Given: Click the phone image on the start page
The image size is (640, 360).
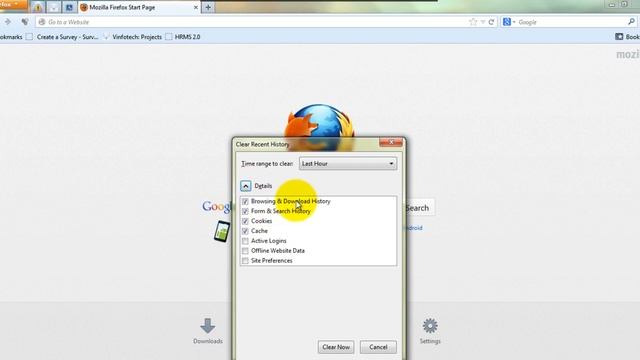Looking at the screenshot, I should coord(222,231).
